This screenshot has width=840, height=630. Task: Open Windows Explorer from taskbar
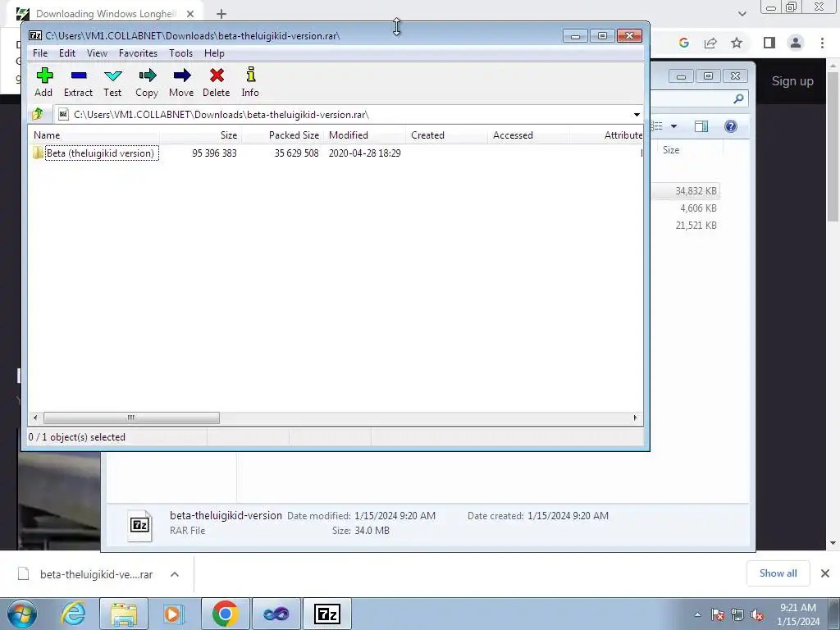124,614
